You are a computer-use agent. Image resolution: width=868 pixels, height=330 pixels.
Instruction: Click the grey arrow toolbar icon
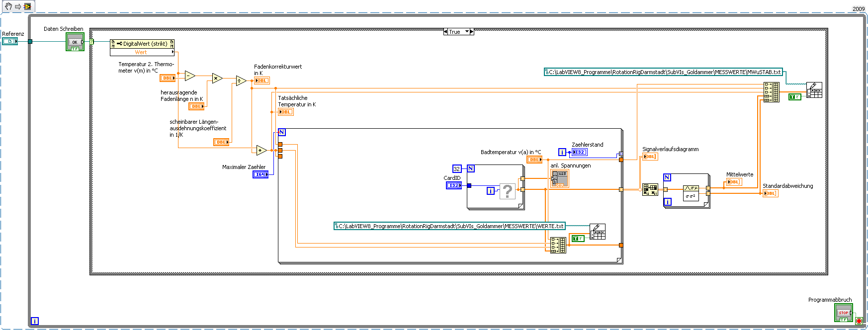coord(18,6)
